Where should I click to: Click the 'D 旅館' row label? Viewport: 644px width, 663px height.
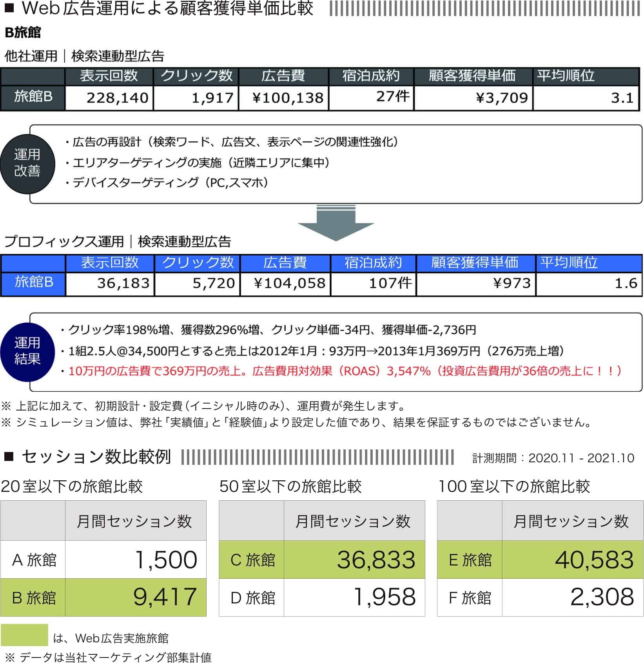(x=252, y=598)
